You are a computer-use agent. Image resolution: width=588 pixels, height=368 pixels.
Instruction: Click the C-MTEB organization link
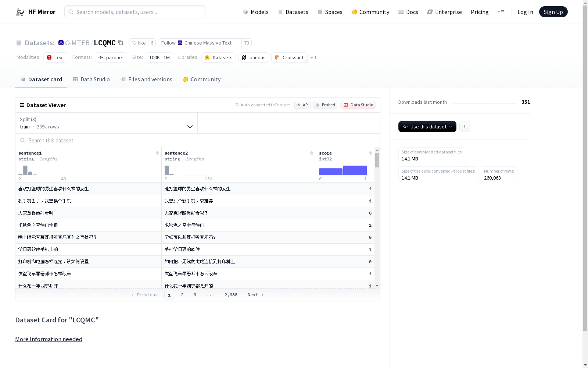77,43
